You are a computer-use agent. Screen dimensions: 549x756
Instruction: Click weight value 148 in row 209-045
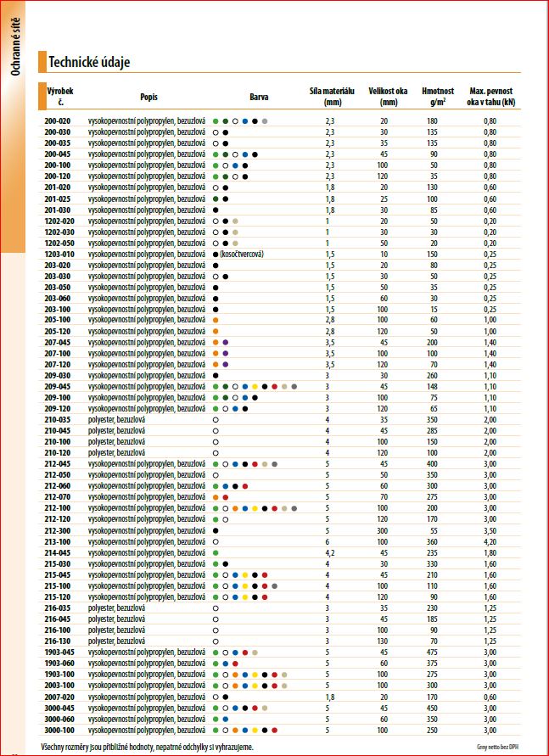pyautogui.click(x=433, y=387)
